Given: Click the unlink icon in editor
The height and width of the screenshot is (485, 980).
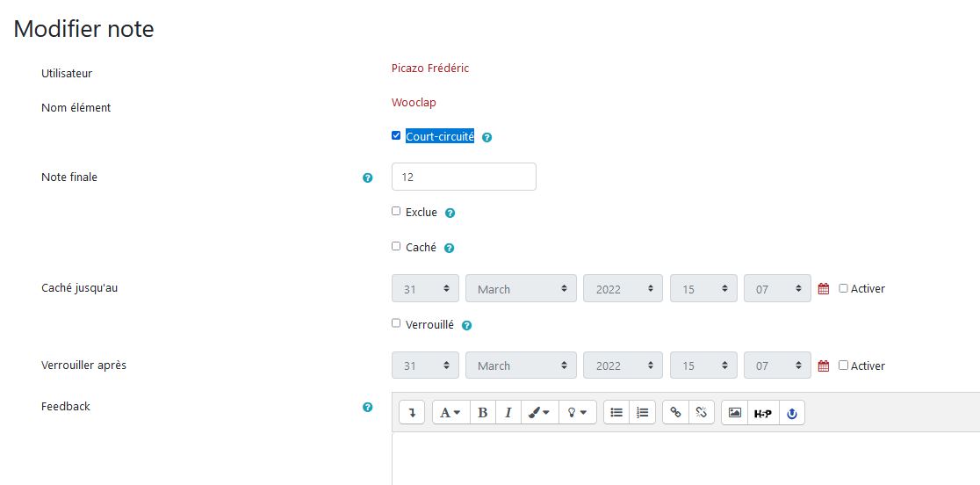Looking at the screenshot, I should [701, 412].
